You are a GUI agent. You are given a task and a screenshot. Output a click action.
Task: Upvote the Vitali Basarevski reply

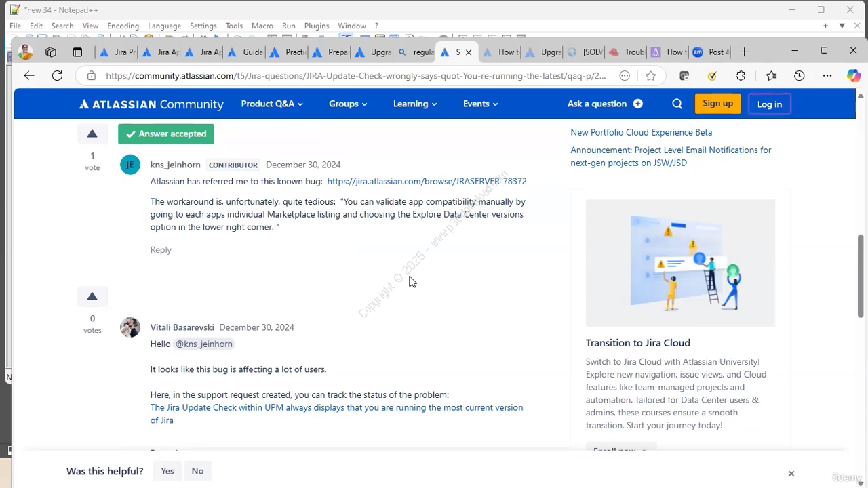(92, 296)
